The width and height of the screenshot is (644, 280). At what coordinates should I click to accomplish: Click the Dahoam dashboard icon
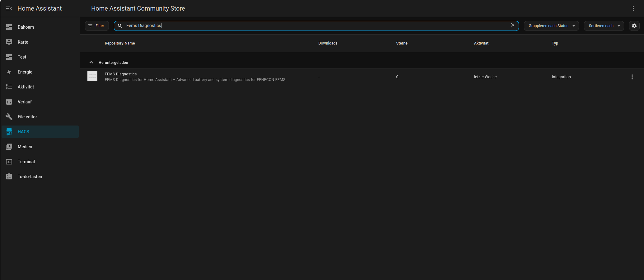(x=9, y=27)
